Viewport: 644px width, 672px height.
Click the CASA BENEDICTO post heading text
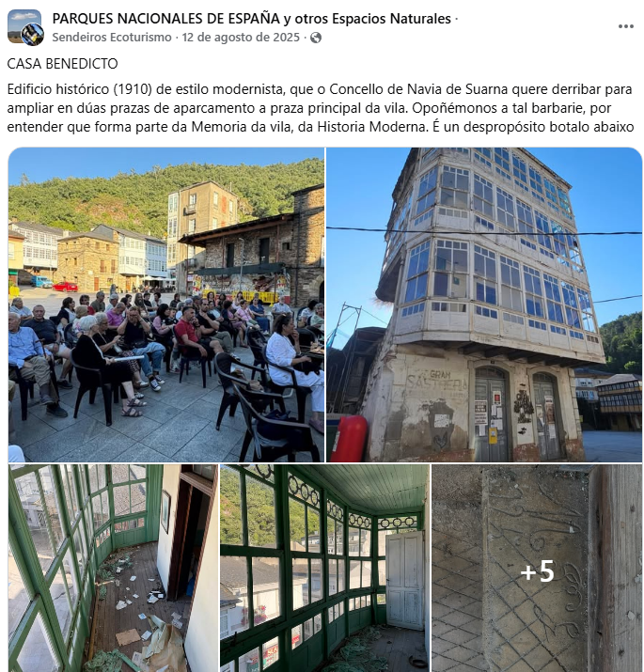click(63, 64)
